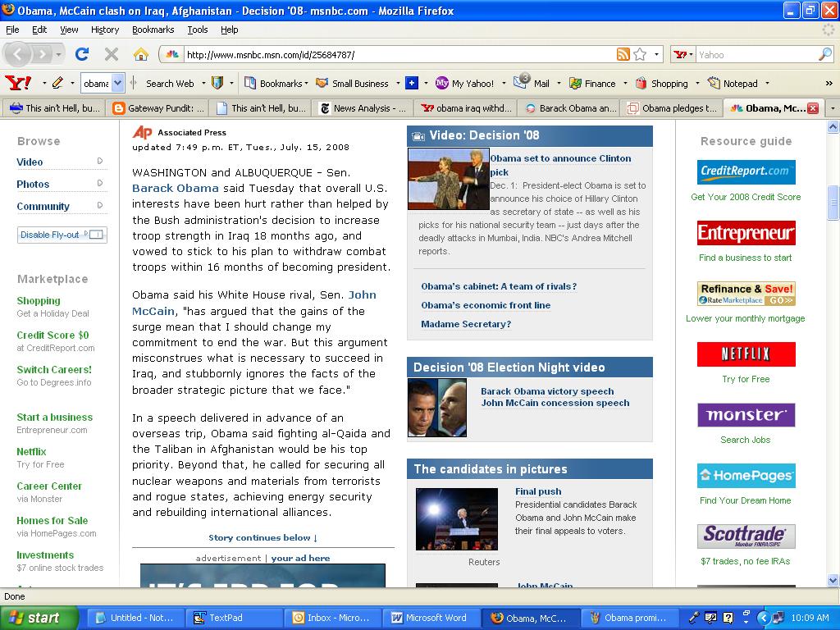Click the search magnifier in the Yahoo search box
The width and height of the screenshot is (840, 630).
(824, 55)
